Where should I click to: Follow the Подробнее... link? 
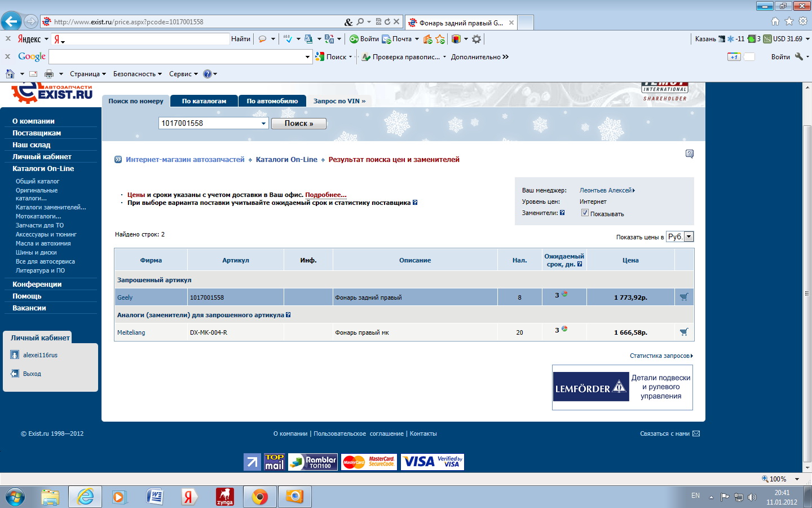326,195
